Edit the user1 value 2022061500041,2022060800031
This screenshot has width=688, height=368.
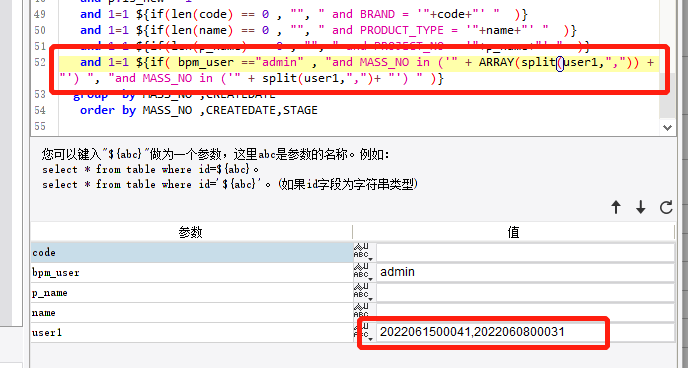click(x=525, y=333)
